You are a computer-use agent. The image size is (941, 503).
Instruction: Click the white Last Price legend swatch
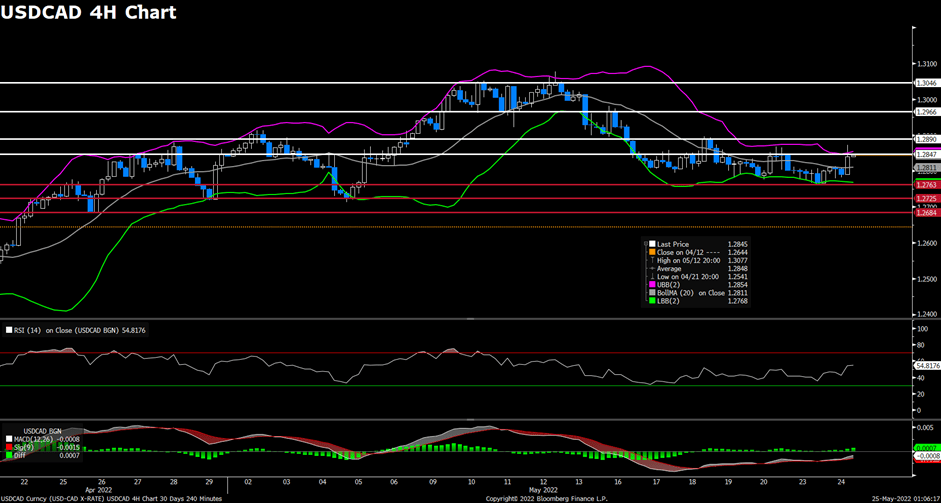652,244
